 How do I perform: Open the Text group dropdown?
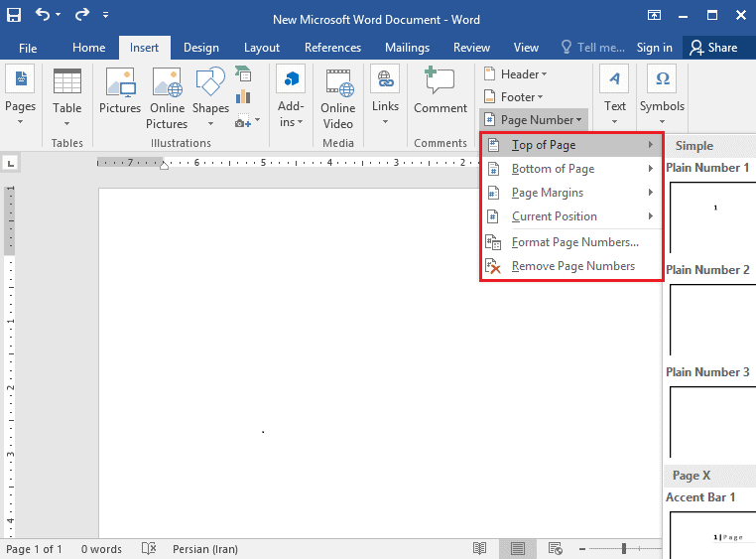(x=615, y=95)
